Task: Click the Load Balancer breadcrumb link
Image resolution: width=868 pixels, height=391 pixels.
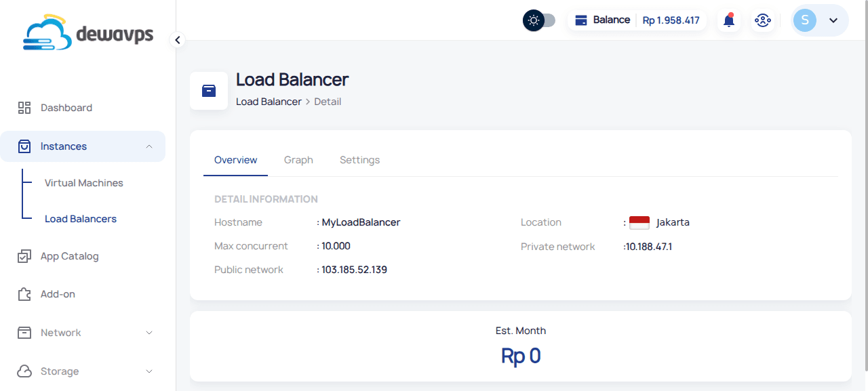Action: (x=269, y=101)
